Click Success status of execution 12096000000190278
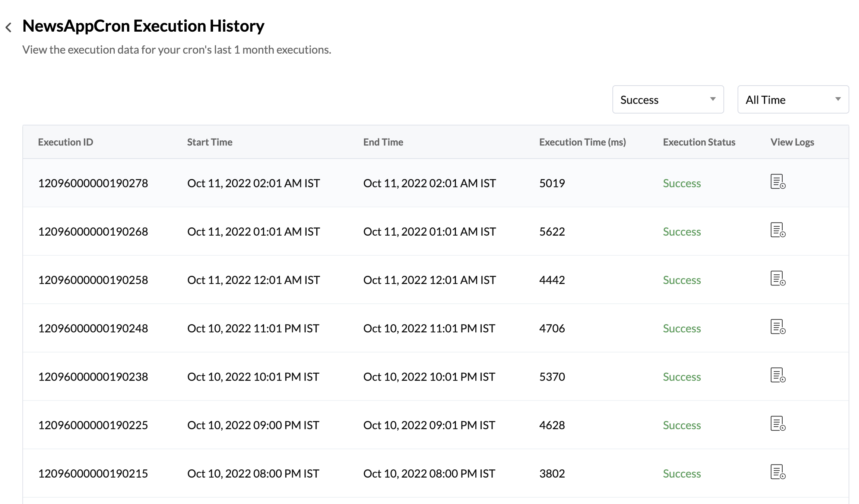 click(681, 183)
